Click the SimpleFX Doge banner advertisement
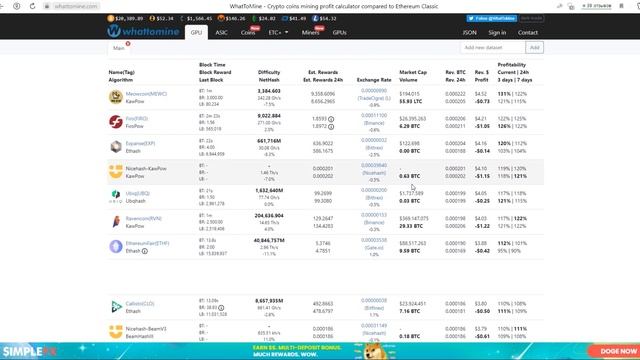640x360 pixels. (x=320, y=351)
